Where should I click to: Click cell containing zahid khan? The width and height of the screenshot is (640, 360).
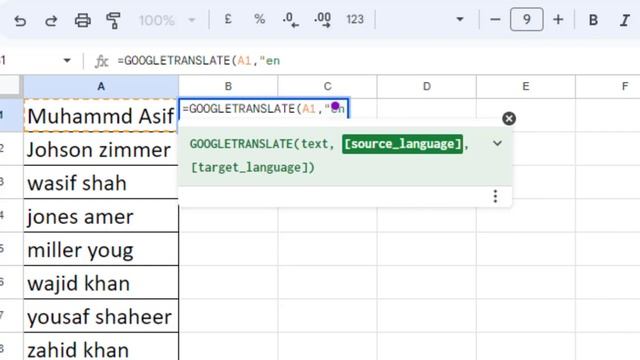point(101,347)
